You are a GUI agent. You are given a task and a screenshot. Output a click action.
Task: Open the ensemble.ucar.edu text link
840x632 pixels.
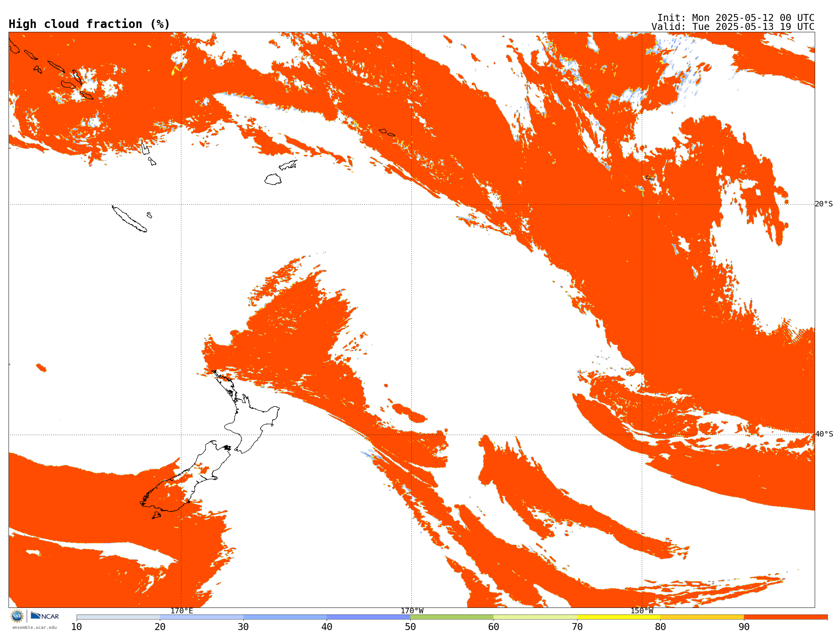coord(34,627)
